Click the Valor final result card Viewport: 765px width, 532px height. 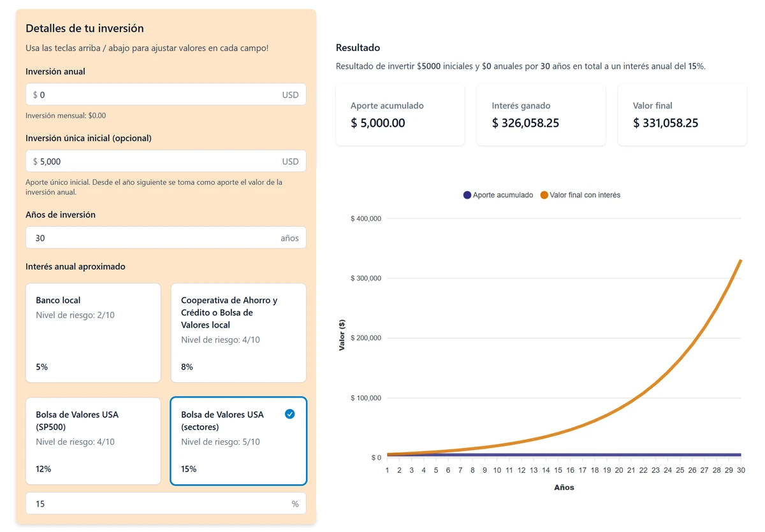[682, 115]
